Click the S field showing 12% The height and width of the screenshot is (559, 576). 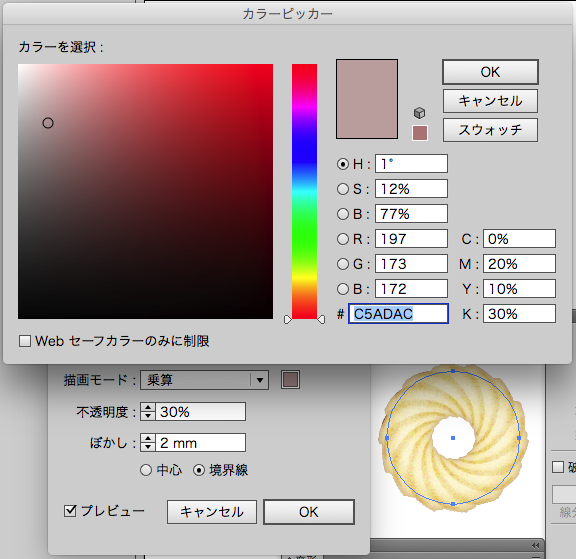pos(411,188)
